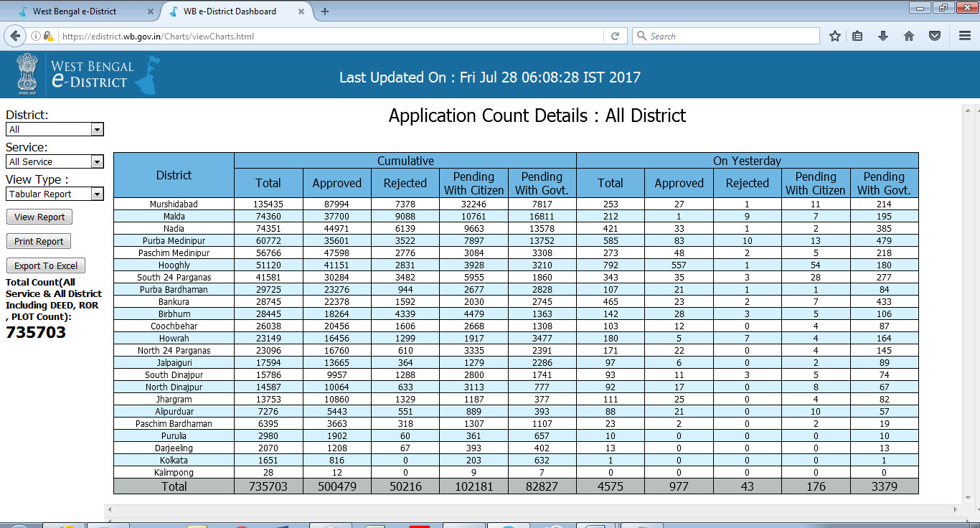Click the Alipurduar district cell
980x528 pixels.
(174, 412)
